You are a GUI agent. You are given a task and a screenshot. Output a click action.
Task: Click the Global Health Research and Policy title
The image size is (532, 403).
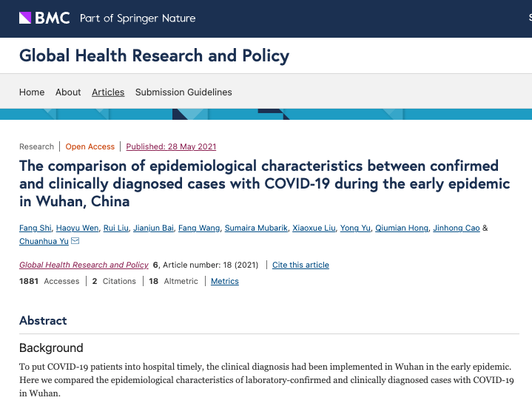pyautogui.click(x=154, y=55)
